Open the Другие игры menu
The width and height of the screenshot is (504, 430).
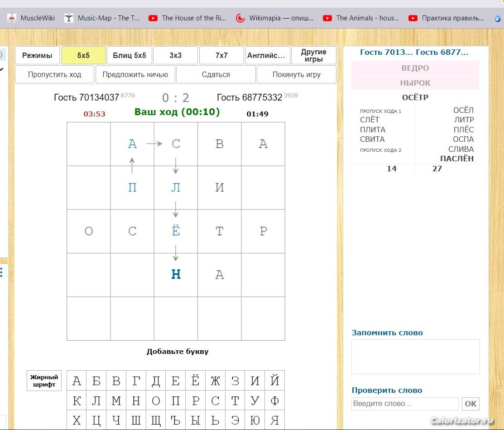(x=313, y=56)
